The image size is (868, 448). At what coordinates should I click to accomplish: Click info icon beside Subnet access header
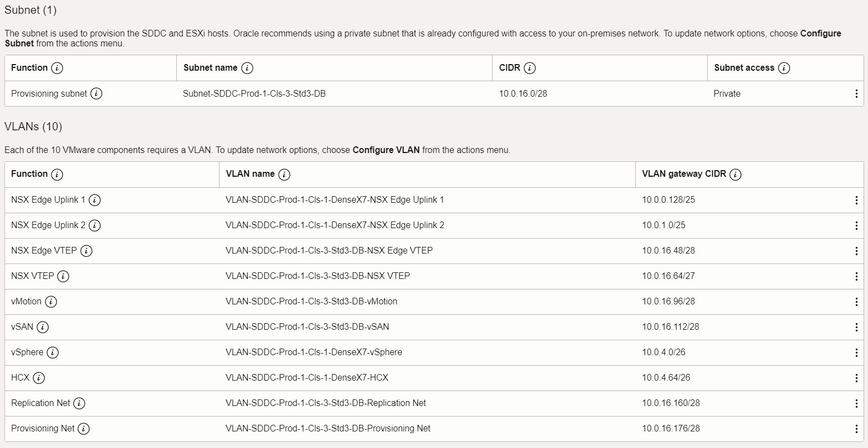[784, 68]
